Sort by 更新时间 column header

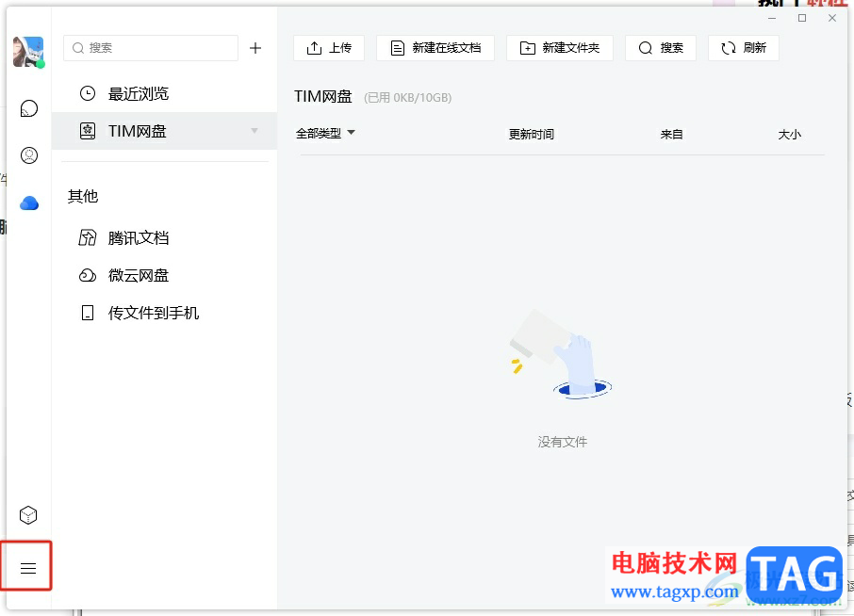click(531, 134)
